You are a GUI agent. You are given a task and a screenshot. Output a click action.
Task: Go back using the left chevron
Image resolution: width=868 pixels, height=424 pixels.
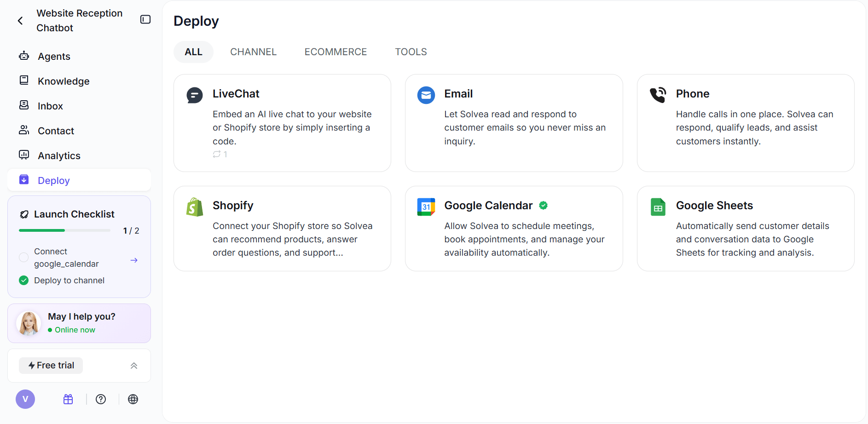coord(20,21)
